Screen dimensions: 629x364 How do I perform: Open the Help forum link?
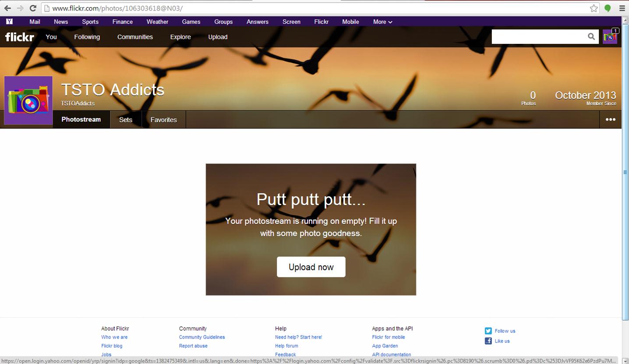coord(286,346)
